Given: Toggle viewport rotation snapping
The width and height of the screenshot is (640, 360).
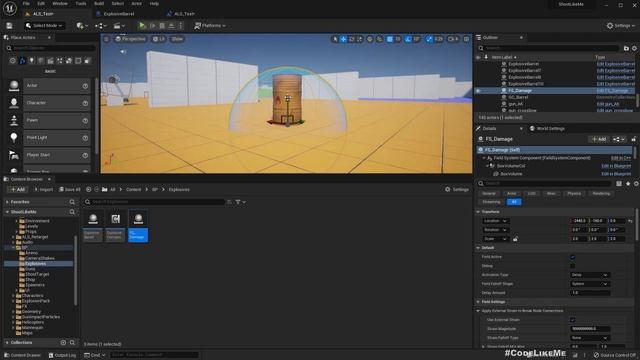Looking at the screenshot, I should [x=408, y=39].
